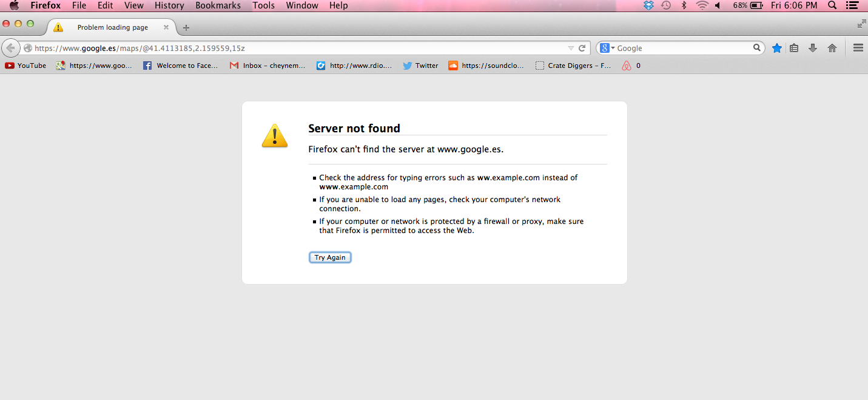Open the Welcome to Facebook bookmark
The height and width of the screenshot is (400, 868).
click(x=181, y=66)
